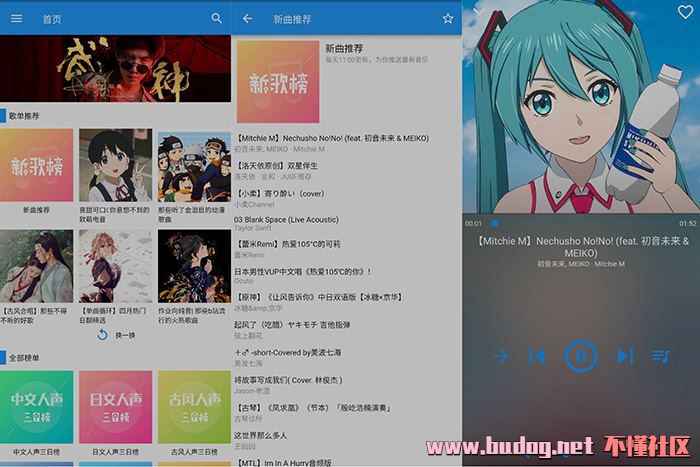Play short-Covered by美波七海
700x467 pixels.
(346, 358)
